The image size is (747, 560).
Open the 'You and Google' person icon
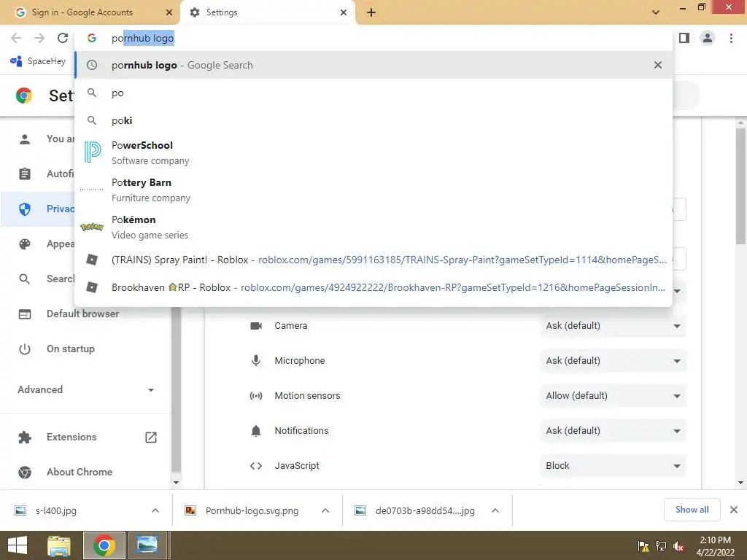coord(25,139)
